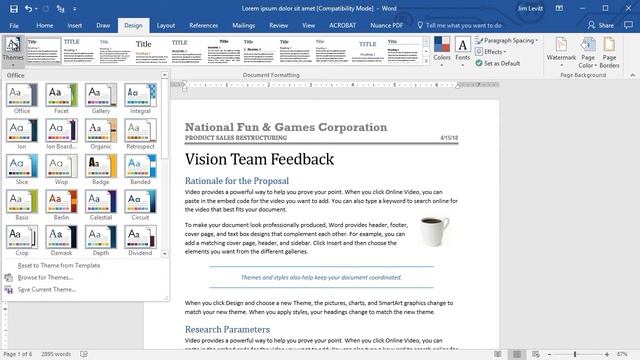640x360 pixels.
Task: Expand Paragraph Spacing dropdown
Action: point(507,40)
